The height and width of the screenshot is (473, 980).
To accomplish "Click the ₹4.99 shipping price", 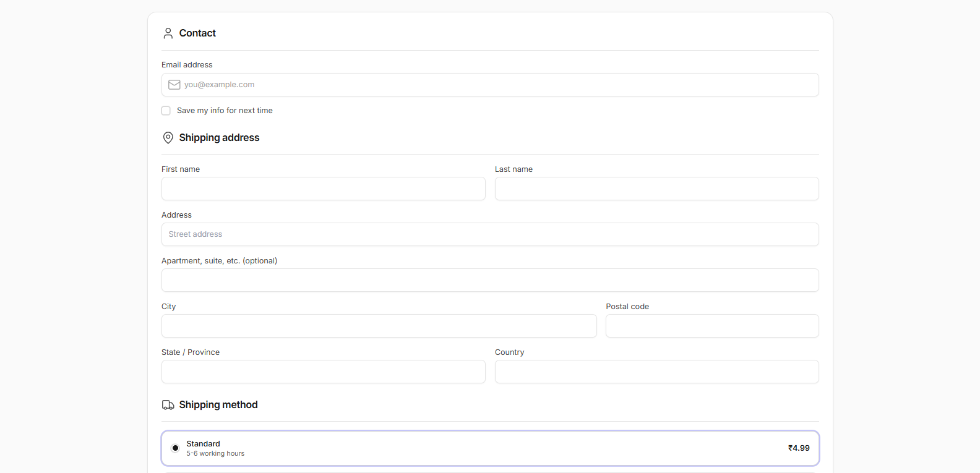I will click(798, 448).
